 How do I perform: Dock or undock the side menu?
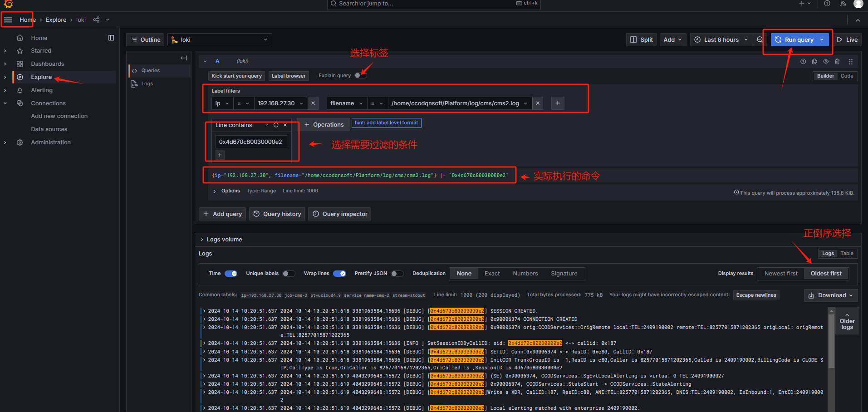(x=111, y=38)
